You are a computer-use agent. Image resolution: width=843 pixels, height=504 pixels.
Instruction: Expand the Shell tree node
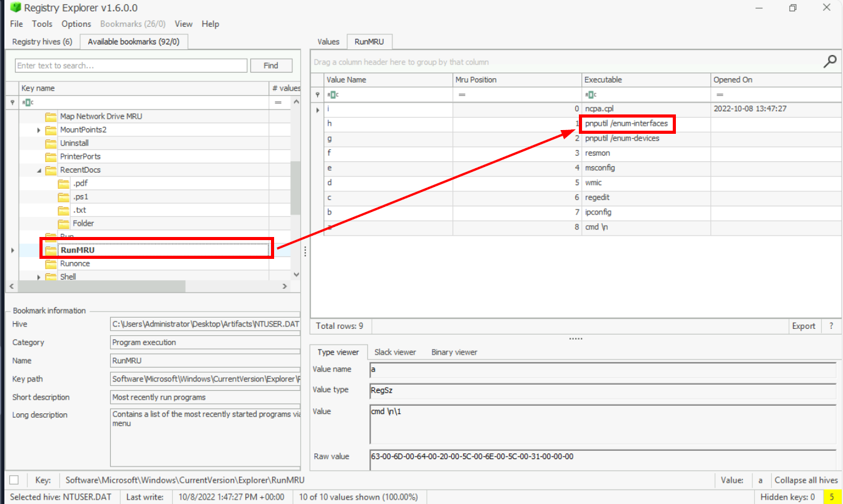coord(39,277)
